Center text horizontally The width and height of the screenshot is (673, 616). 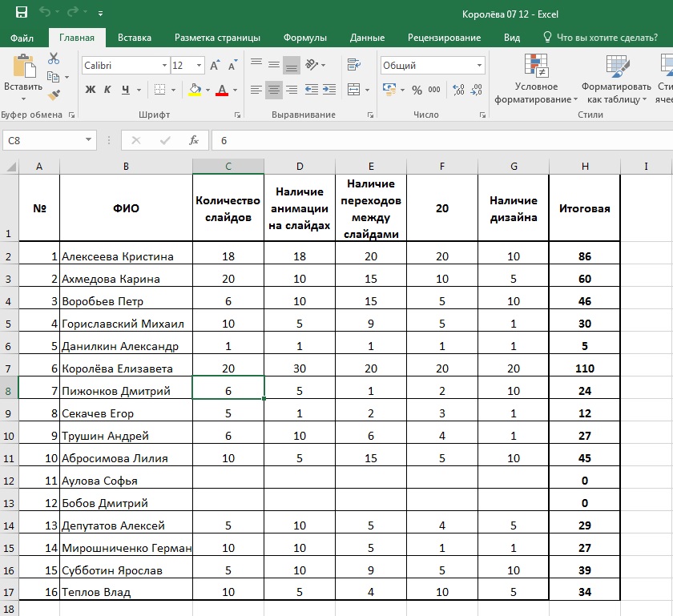pos(274,90)
